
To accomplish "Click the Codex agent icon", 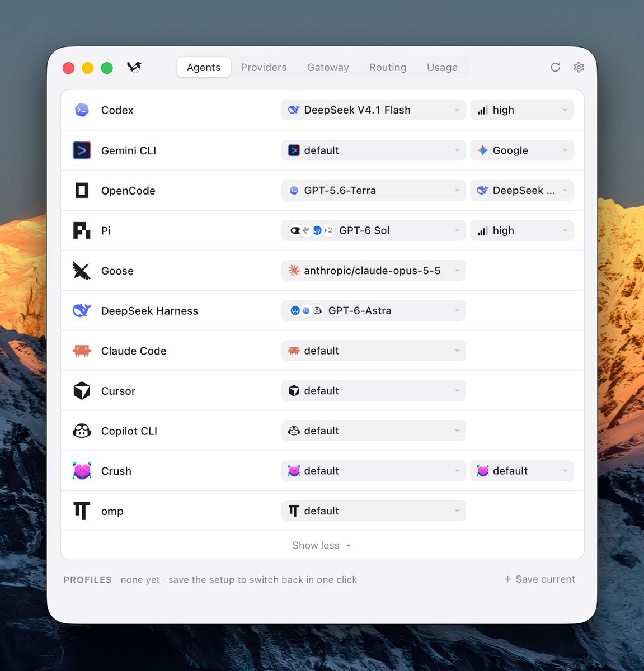I will [x=82, y=110].
